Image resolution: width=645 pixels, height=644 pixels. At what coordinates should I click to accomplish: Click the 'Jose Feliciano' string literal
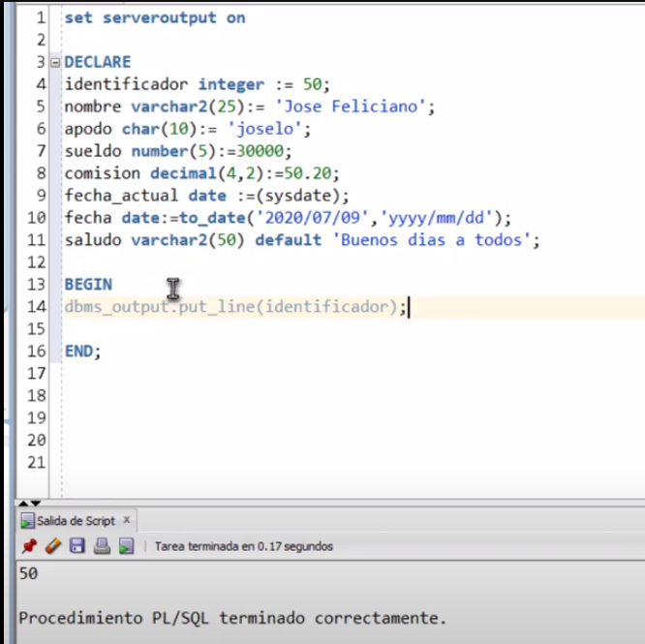[351, 107]
